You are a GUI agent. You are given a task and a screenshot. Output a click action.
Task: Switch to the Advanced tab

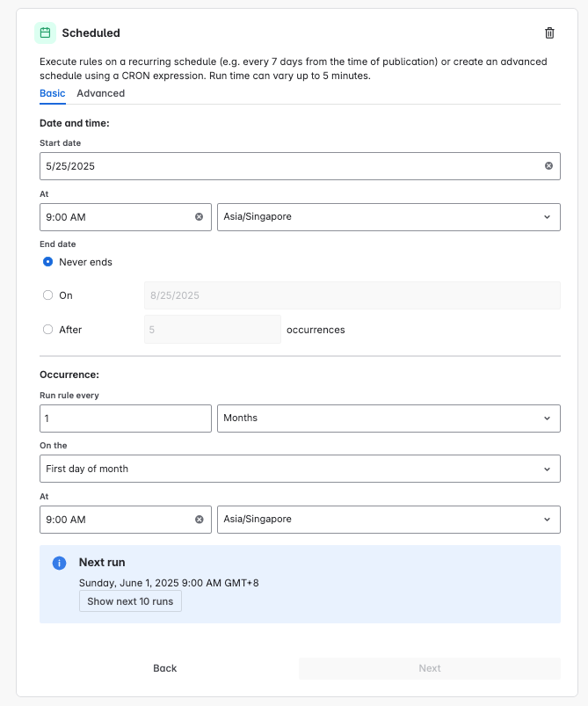[100, 93]
